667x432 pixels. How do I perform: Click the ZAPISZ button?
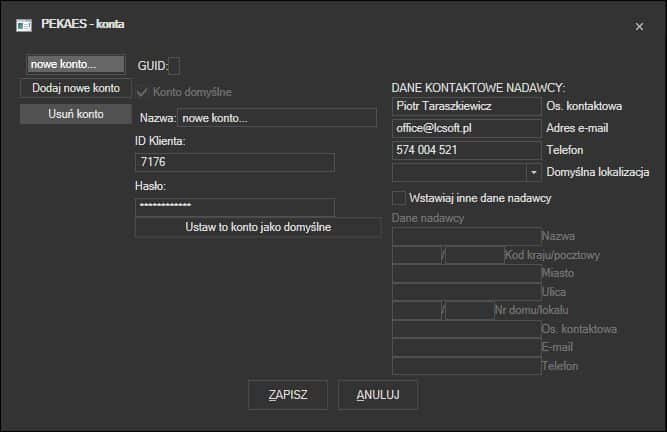[288, 395]
